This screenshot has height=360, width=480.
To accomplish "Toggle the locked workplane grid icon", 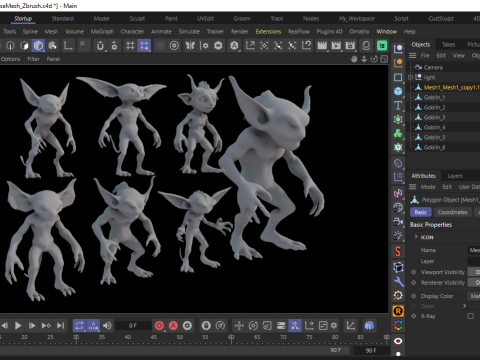I will (x=144, y=45).
